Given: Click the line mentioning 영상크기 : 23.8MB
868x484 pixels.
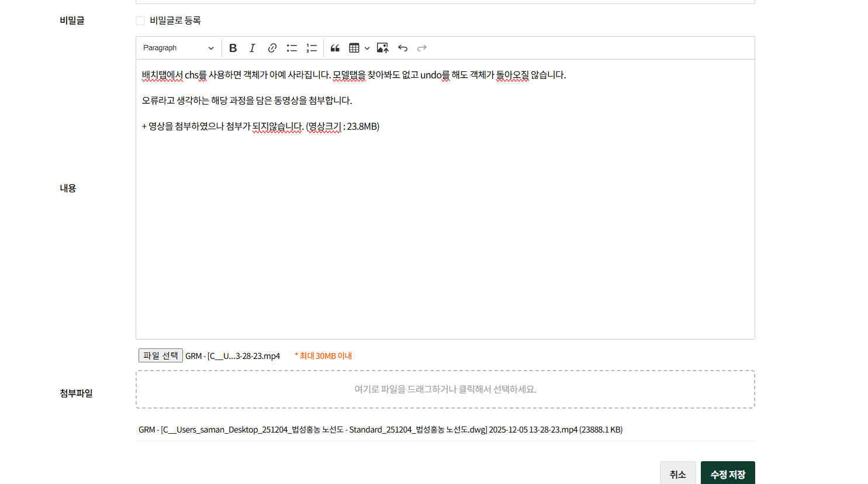Looking at the screenshot, I should pyautogui.click(x=261, y=126).
